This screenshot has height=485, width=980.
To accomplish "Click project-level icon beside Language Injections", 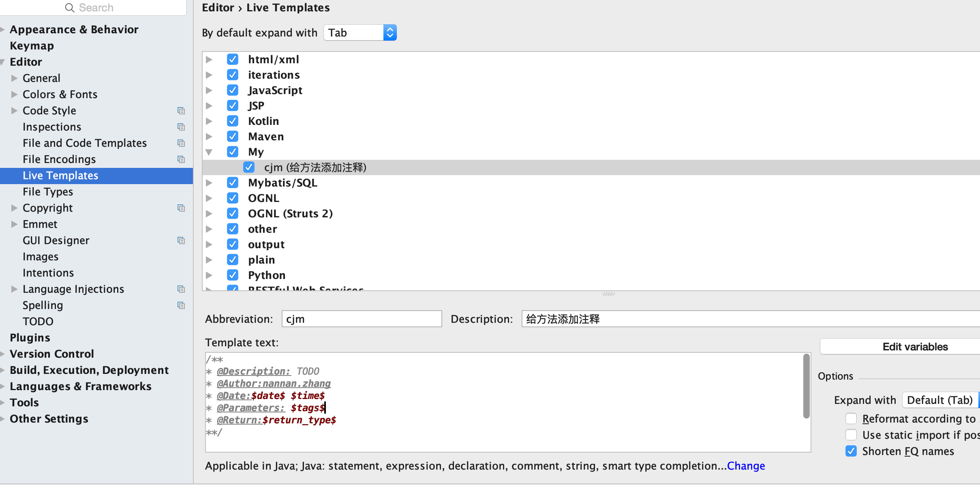I will coord(181,289).
